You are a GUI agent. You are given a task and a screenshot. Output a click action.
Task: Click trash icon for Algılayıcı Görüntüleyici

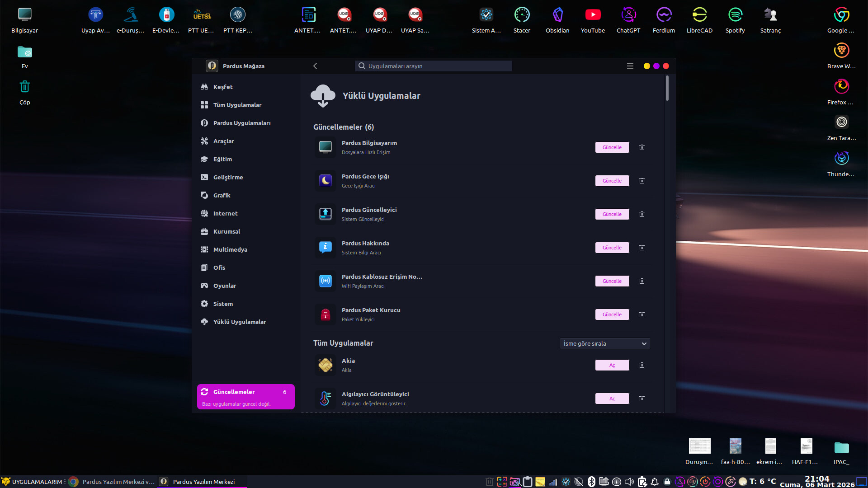point(642,399)
